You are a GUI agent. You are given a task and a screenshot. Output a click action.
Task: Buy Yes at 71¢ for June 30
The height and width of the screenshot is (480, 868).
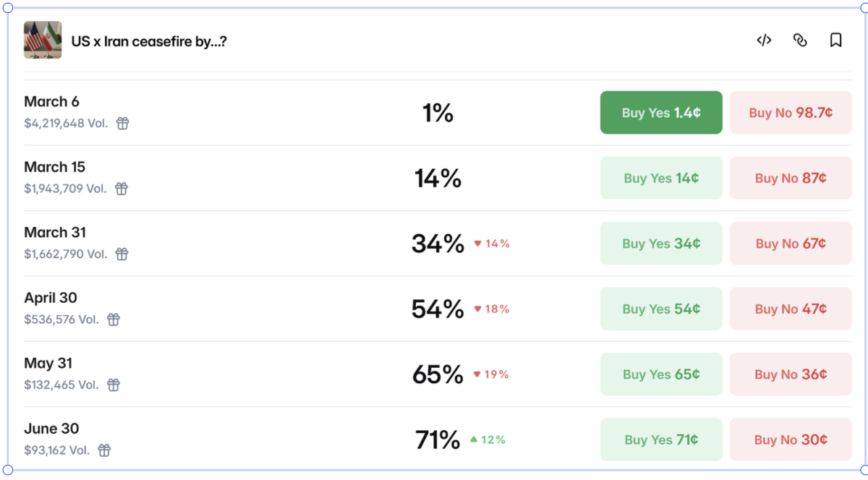(661, 440)
